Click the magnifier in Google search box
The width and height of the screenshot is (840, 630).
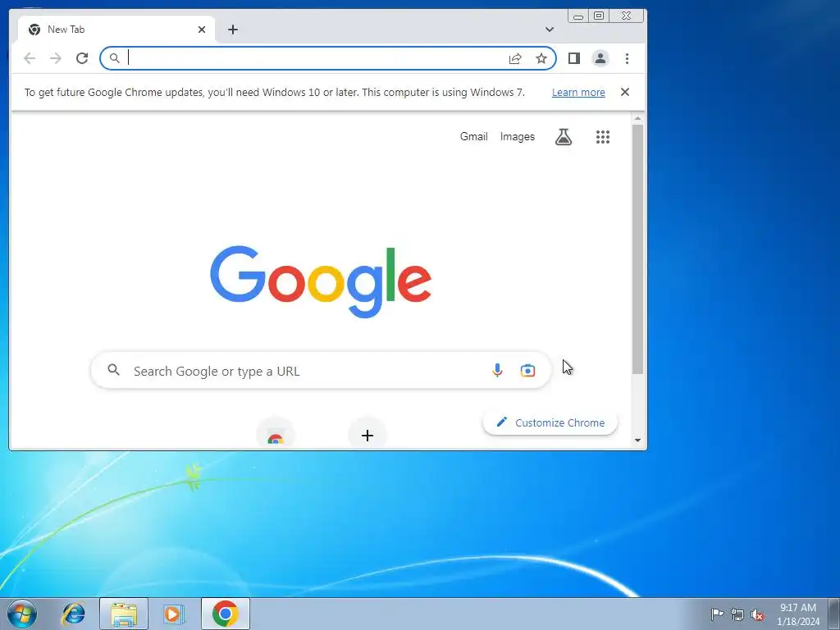[x=113, y=370]
